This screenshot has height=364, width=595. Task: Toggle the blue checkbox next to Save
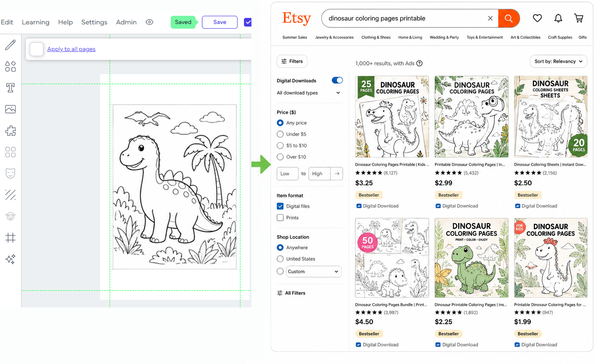[248, 22]
